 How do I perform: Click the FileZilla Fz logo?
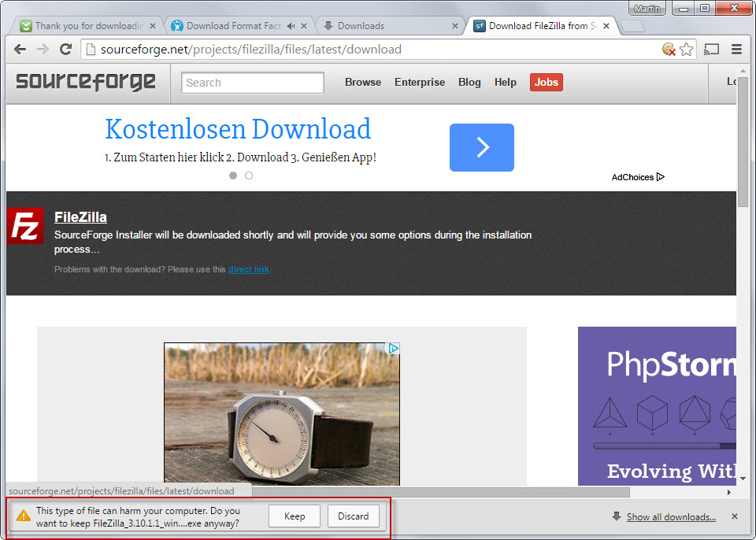(25, 226)
